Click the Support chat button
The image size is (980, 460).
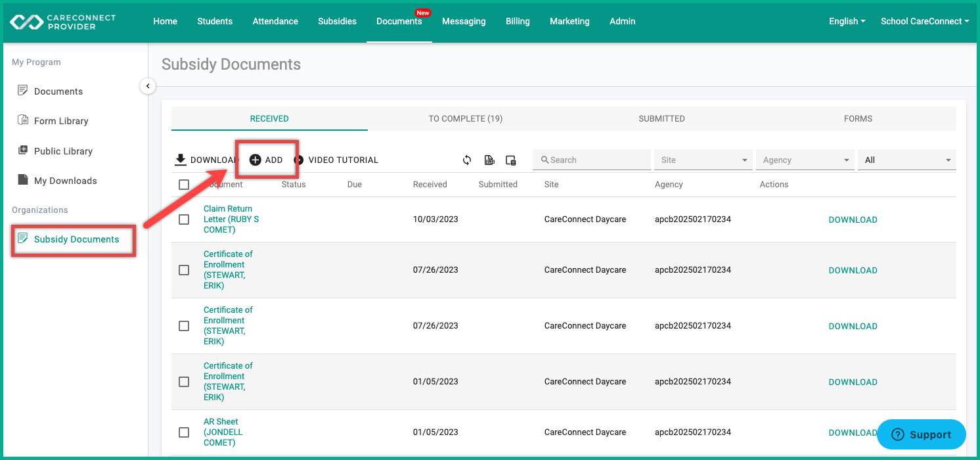pyautogui.click(x=922, y=434)
